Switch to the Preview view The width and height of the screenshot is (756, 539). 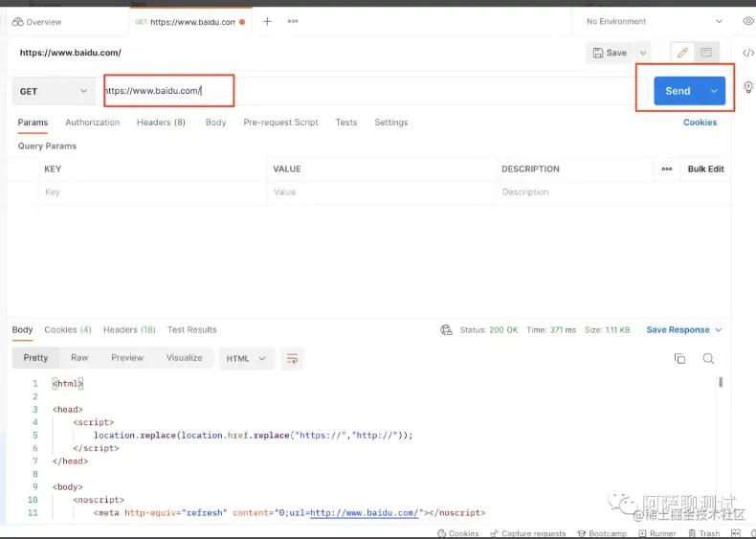pos(127,358)
